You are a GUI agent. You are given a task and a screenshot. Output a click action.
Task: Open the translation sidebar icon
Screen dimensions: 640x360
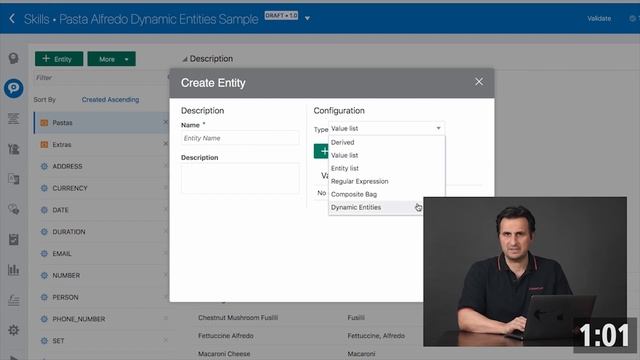[13, 179]
